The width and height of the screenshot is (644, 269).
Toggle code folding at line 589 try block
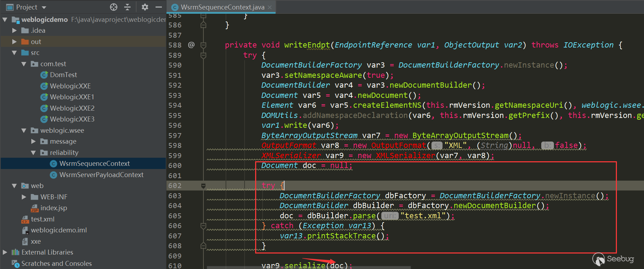tap(203, 55)
